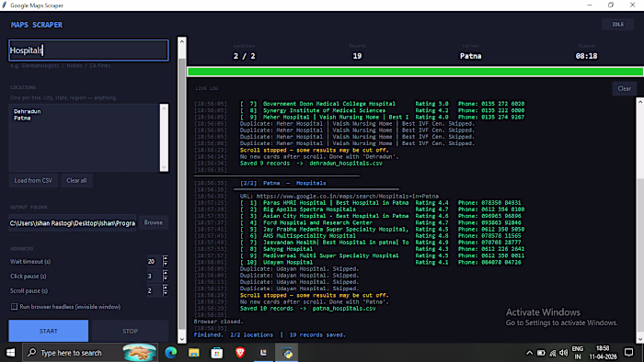Viewport: 644px width, 362px height.
Task: Open the Windows Start menu
Action: click(x=10, y=353)
